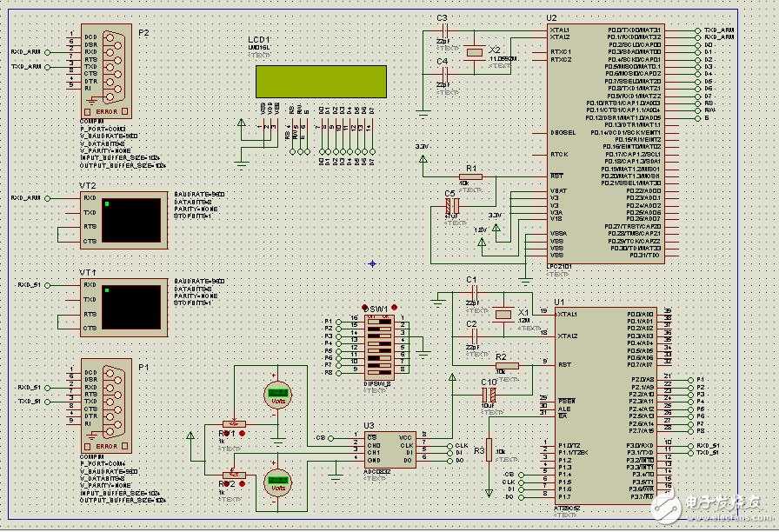This screenshot has width=779, height=532.
Task: Select the U1 AT89C52 microcontroller body
Action: 605,405
